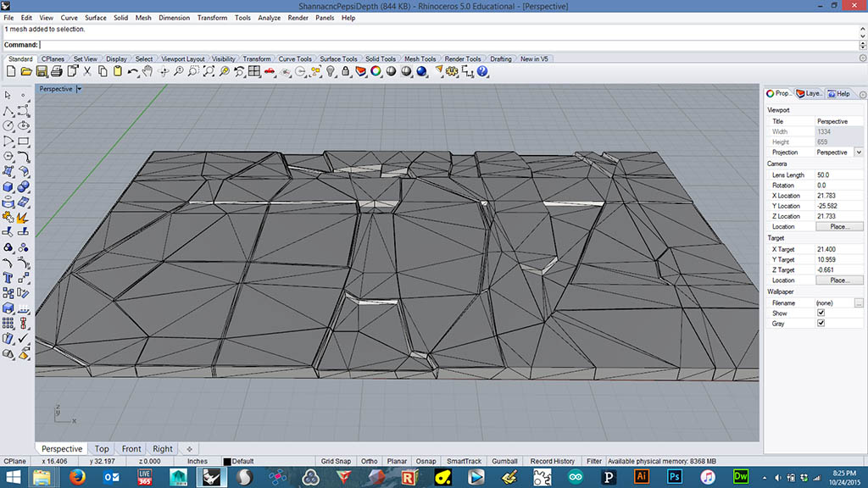Toggle Grid Snap in the status bar

(x=337, y=462)
